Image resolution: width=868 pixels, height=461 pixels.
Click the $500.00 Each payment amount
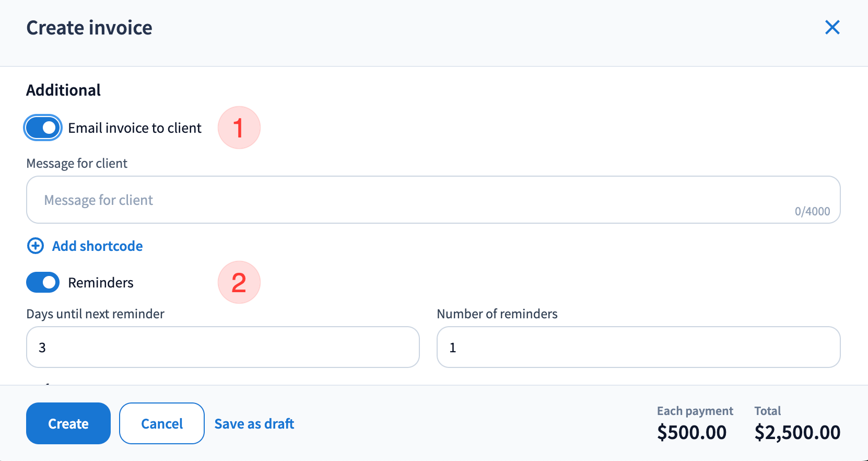tap(691, 432)
